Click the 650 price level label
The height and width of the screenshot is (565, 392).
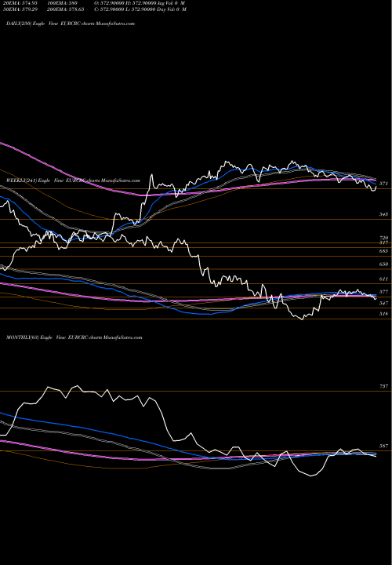pyautogui.click(x=383, y=264)
